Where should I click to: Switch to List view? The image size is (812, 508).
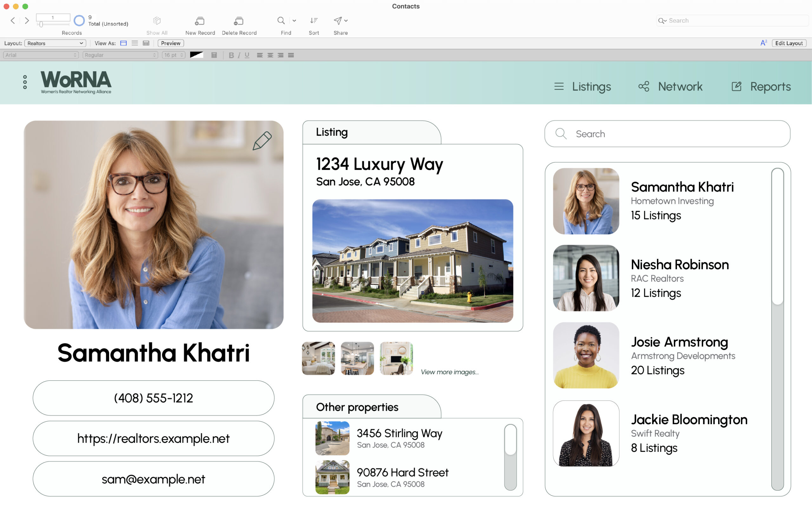[134, 43]
